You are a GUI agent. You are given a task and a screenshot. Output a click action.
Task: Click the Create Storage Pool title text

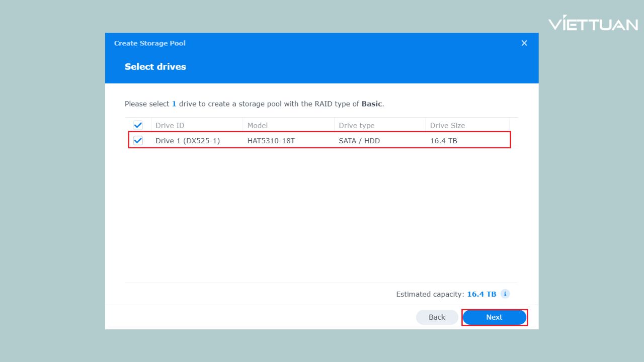[x=149, y=43]
